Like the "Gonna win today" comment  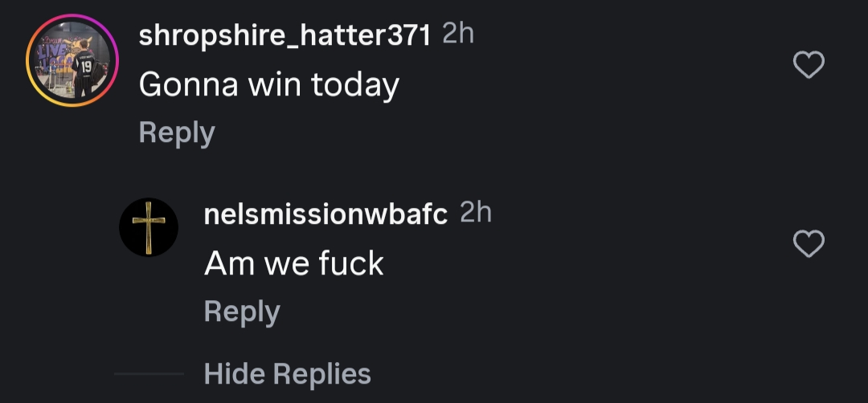tap(809, 65)
